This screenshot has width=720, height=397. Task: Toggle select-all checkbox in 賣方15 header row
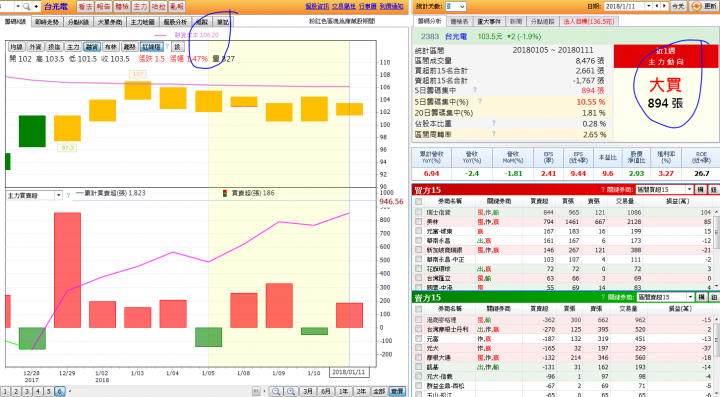pos(418,308)
